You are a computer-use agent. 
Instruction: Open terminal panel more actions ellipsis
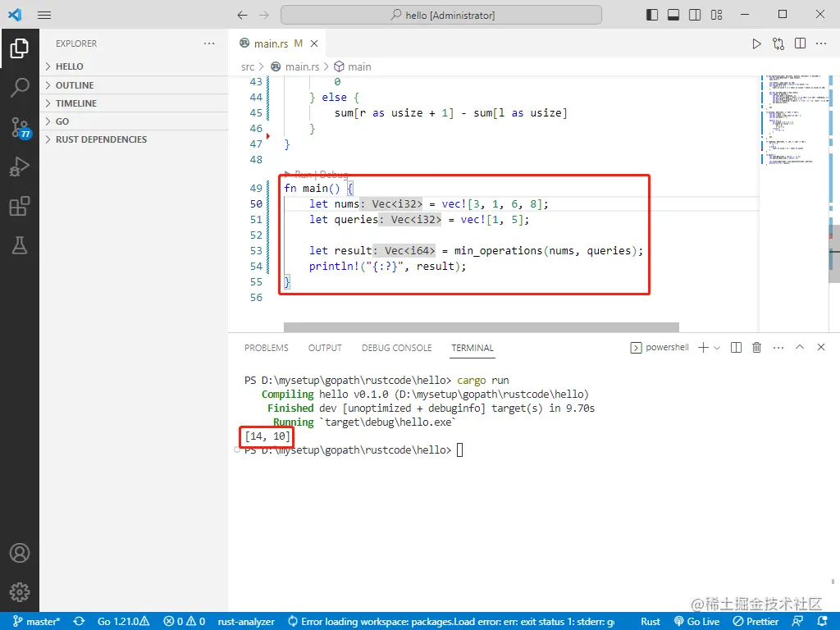point(778,348)
